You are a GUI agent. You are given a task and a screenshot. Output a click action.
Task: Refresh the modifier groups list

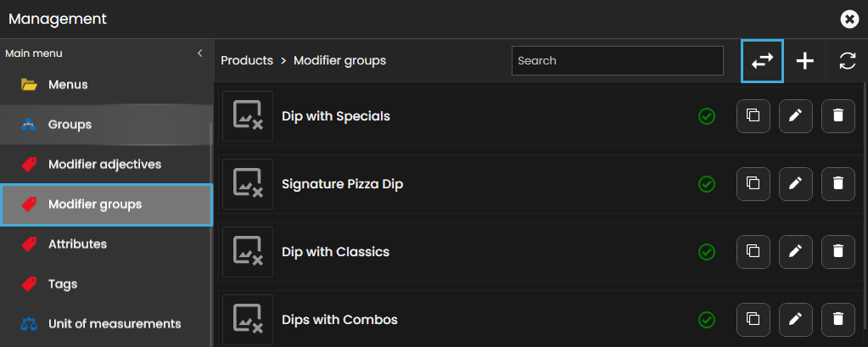pyautogui.click(x=847, y=61)
